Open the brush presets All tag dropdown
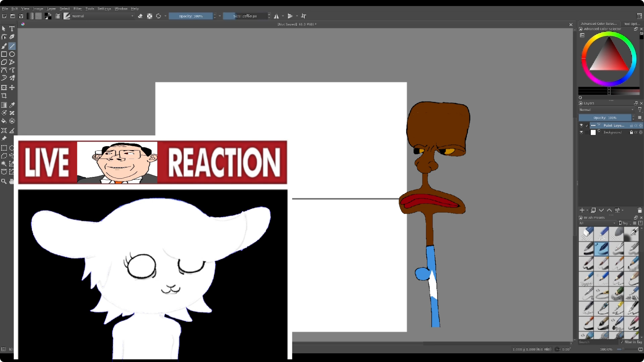644x362 pixels. point(597,223)
